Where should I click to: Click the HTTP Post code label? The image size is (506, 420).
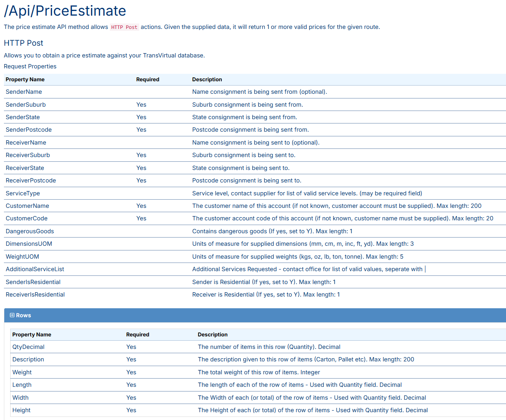(x=124, y=27)
